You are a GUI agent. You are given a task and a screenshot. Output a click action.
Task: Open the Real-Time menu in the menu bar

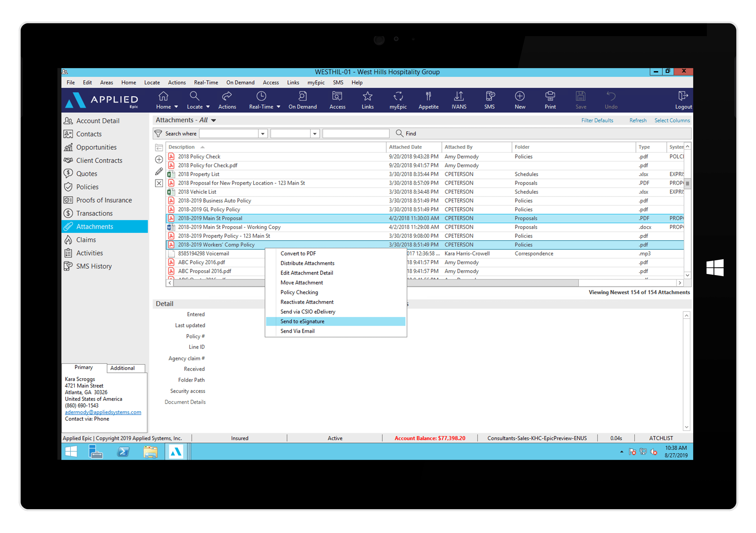[x=206, y=83]
